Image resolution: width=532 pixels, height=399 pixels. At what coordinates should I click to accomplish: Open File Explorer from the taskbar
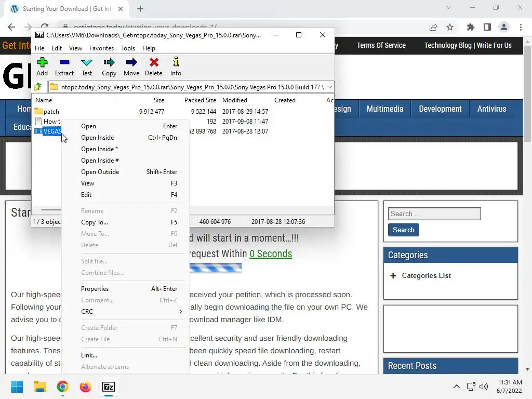click(x=39, y=387)
